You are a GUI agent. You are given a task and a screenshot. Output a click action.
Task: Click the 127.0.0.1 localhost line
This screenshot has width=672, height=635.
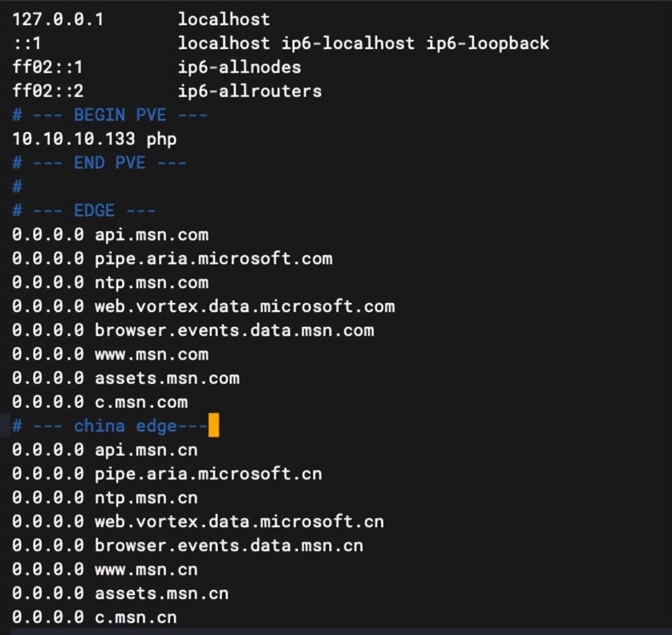(141, 19)
